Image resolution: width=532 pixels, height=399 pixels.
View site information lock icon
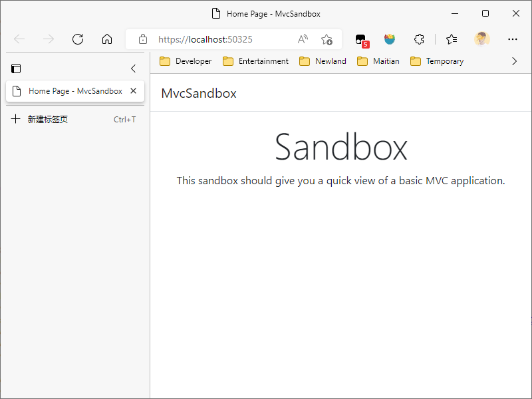click(x=143, y=39)
